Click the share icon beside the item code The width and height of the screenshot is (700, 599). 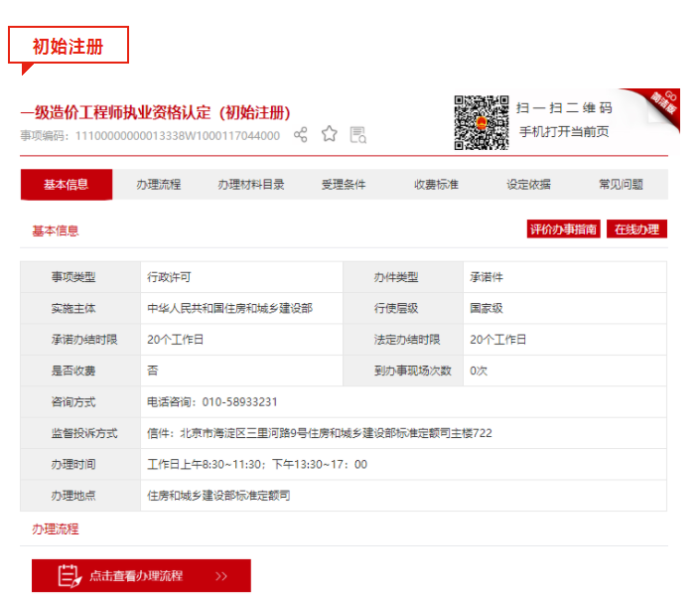point(300,134)
